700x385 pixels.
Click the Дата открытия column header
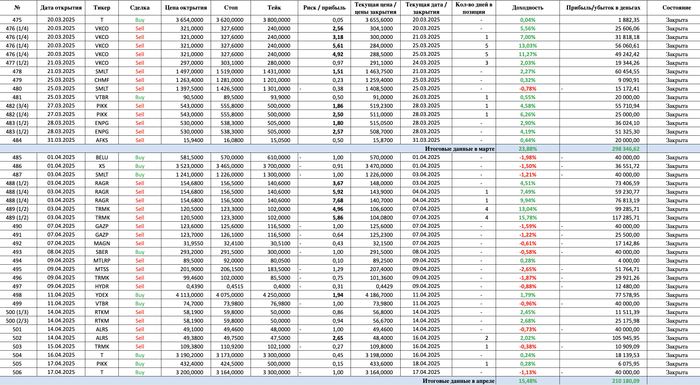61,8
